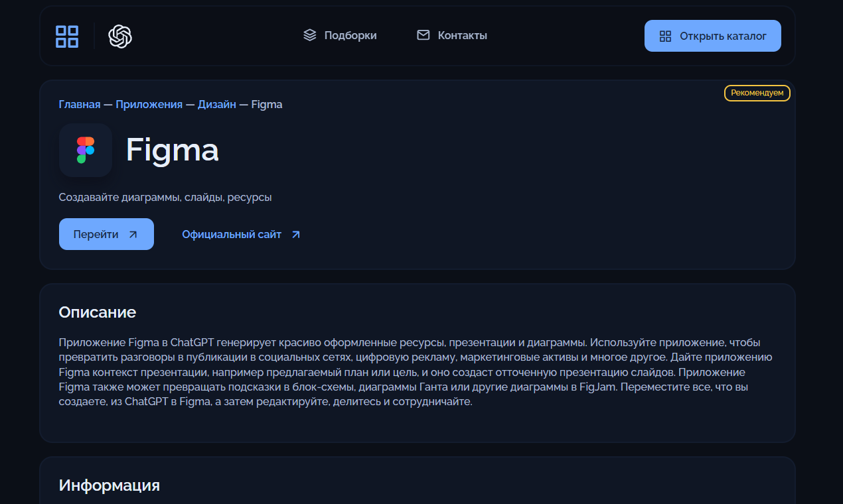This screenshot has width=843, height=504.
Task: Click the catalog grid logo icon
Action: 67,36
